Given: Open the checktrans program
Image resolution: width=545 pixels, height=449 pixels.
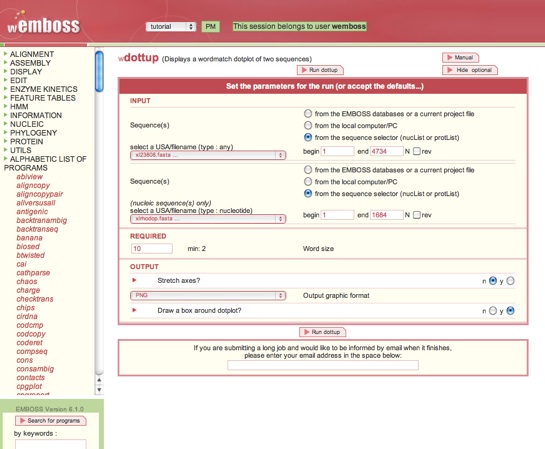Looking at the screenshot, I should [35, 299].
